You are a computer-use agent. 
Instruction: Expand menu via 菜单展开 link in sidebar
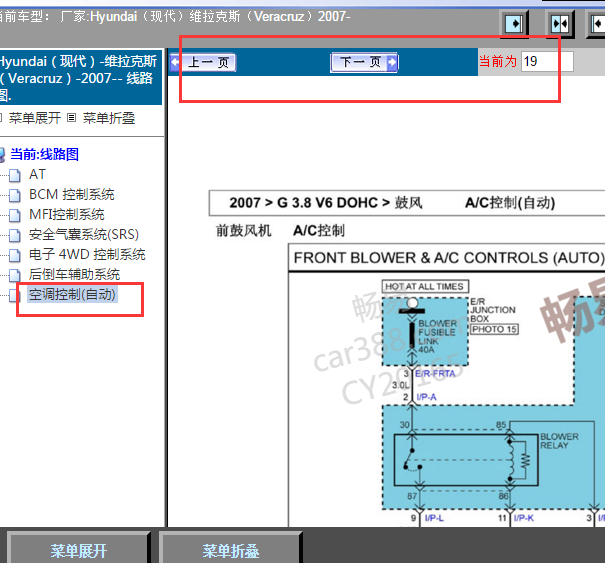pyautogui.click(x=35, y=118)
